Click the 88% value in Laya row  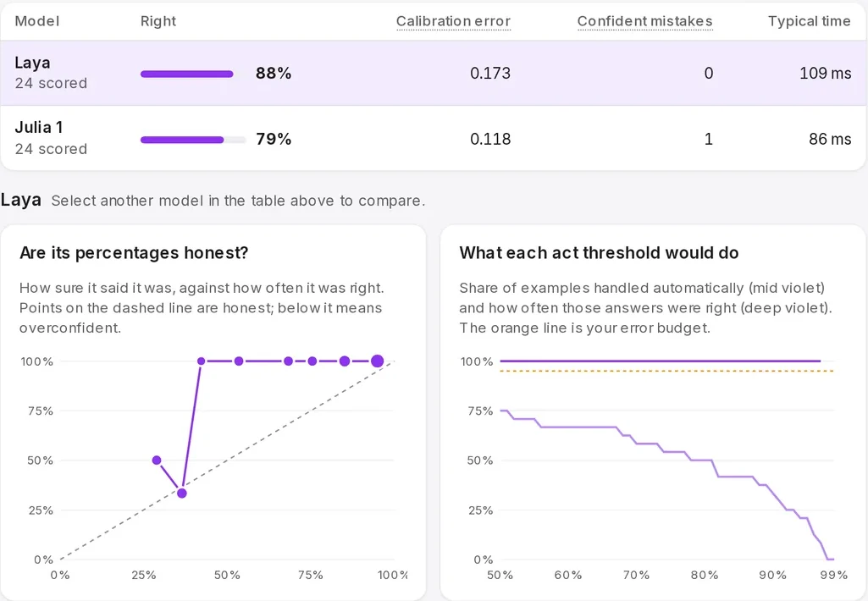pyautogui.click(x=274, y=73)
